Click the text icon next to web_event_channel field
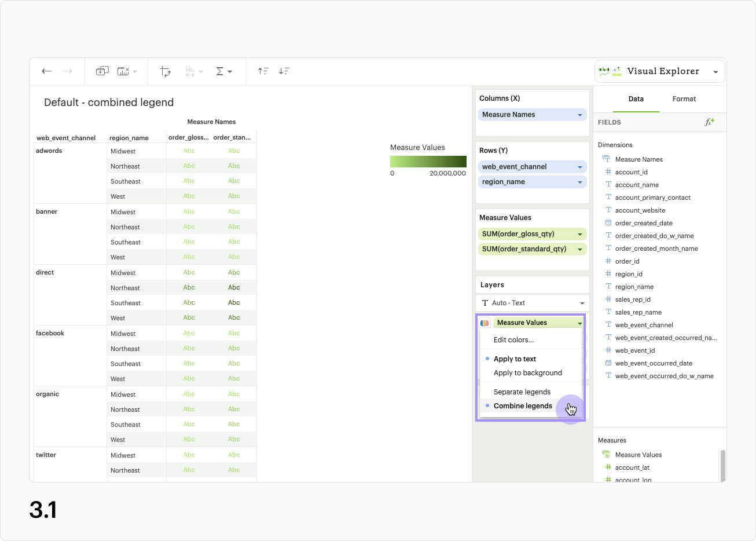756x541 pixels. pyautogui.click(x=608, y=325)
